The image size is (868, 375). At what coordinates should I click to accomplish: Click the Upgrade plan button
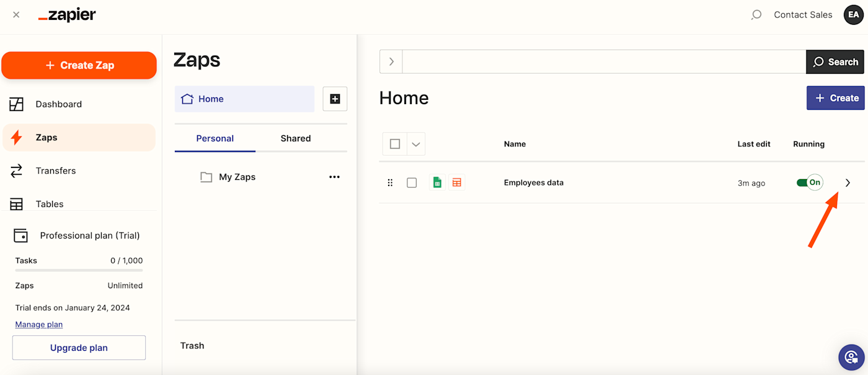pos(79,348)
